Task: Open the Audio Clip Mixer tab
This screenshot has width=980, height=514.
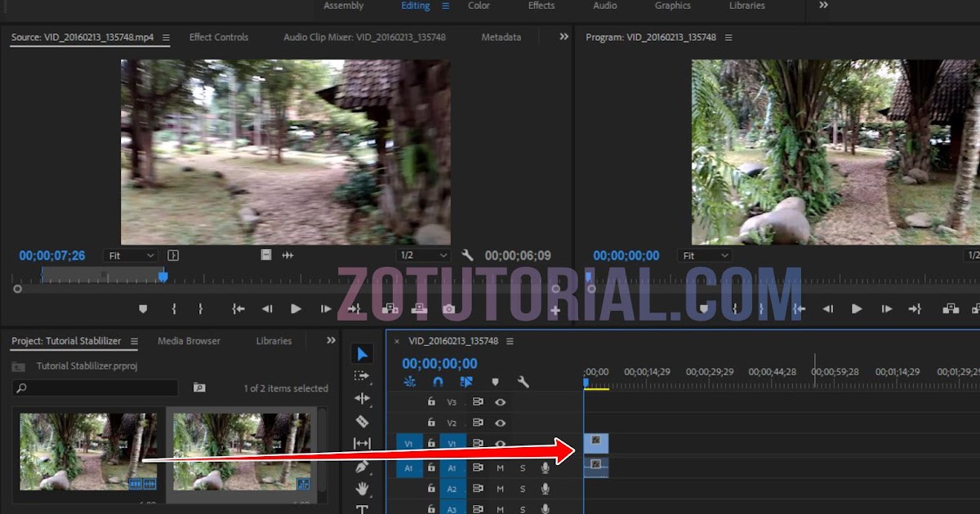Action: click(x=364, y=37)
